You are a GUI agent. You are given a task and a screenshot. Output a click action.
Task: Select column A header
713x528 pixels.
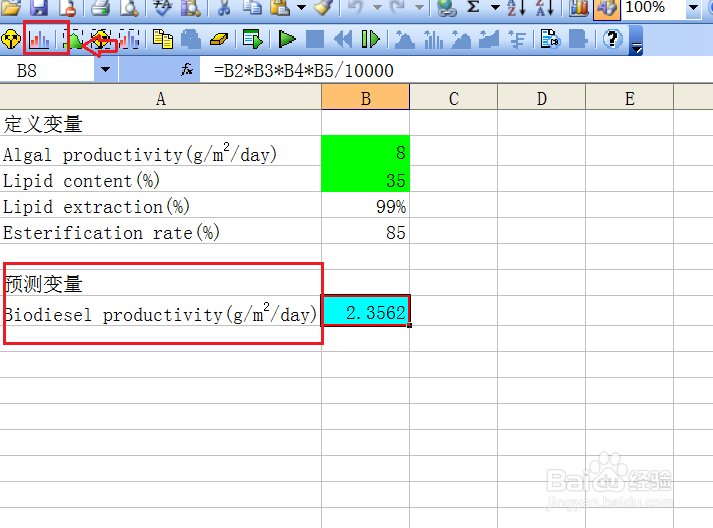[161, 97]
